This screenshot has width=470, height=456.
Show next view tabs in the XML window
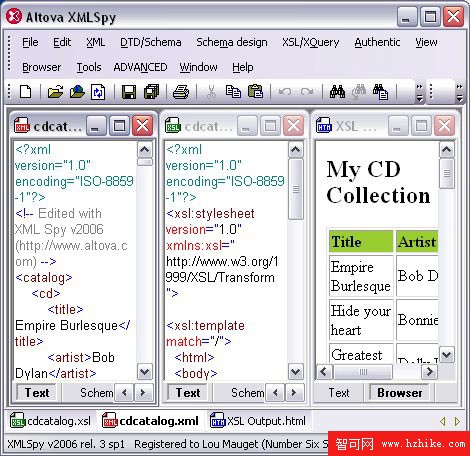(x=143, y=393)
